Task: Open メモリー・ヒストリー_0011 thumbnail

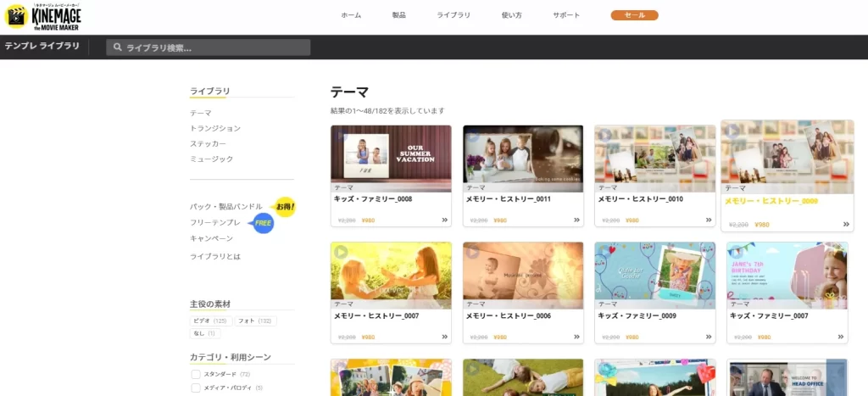Action: pos(523,159)
